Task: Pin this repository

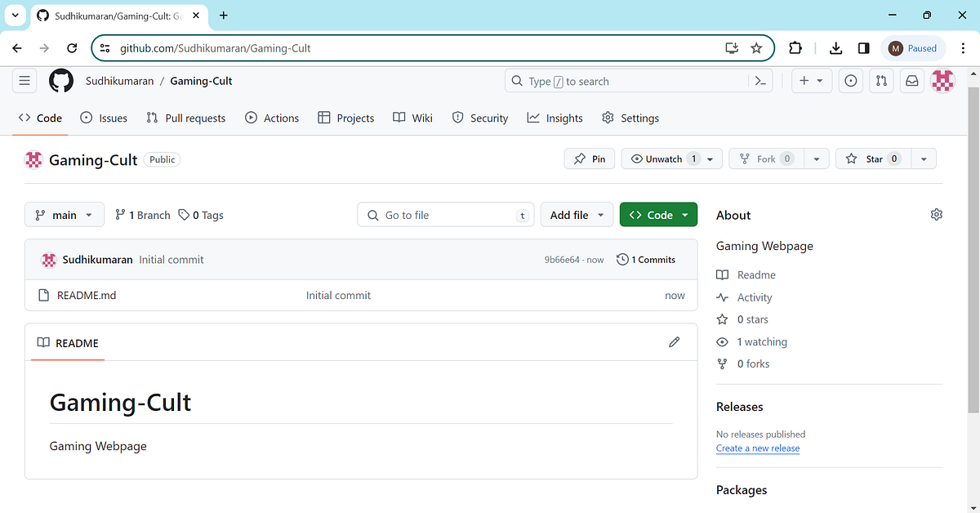Action: (x=589, y=158)
